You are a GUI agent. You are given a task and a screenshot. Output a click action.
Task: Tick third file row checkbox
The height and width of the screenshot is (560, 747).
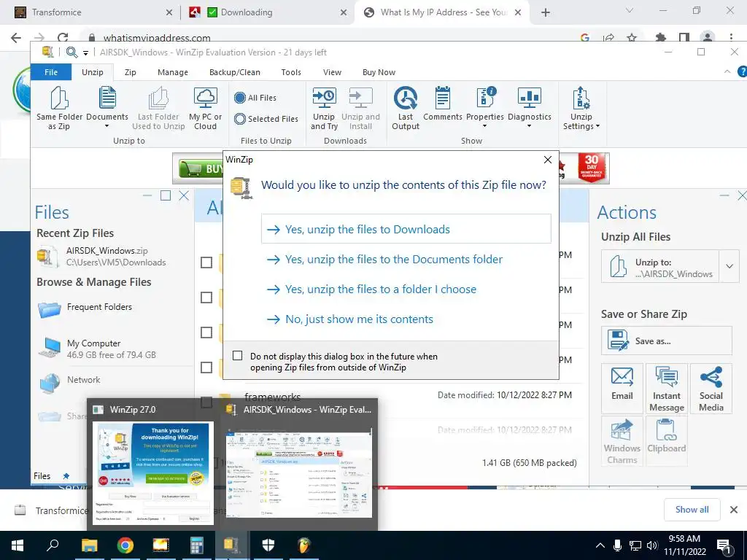click(x=206, y=332)
